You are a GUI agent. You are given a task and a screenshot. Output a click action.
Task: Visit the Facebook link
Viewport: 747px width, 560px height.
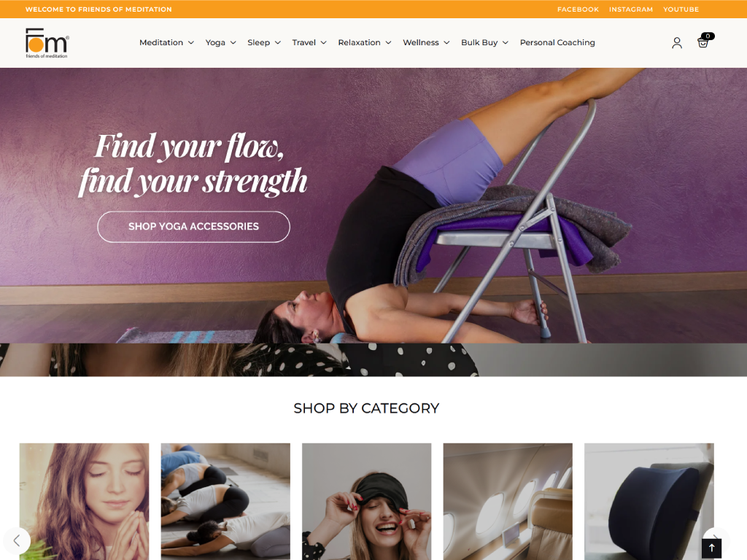pyautogui.click(x=578, y=9)
